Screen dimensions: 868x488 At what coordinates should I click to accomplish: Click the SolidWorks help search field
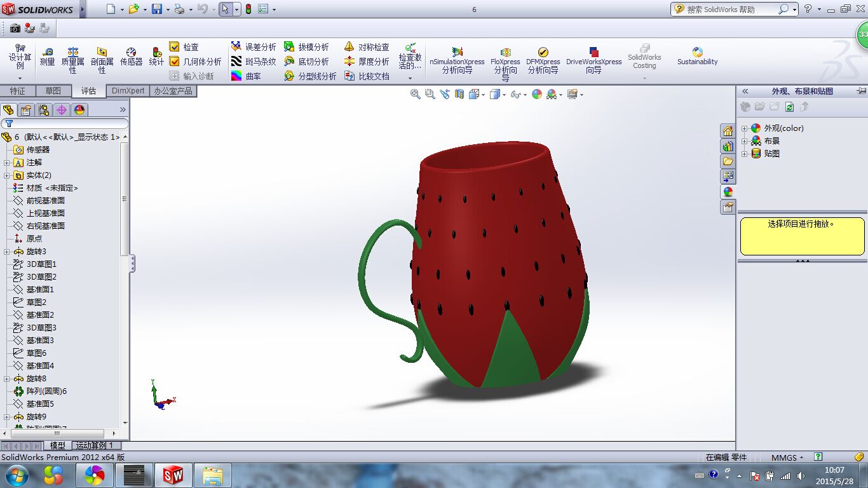pos(731,10)
